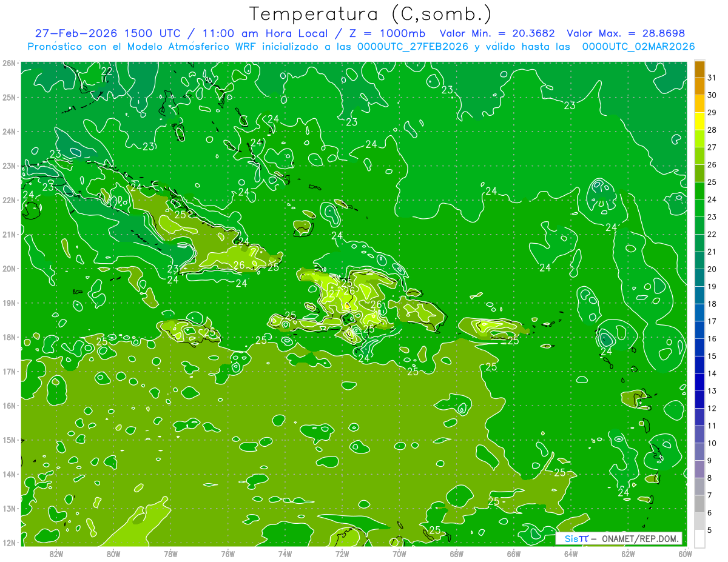
Task: Click the 13N latitude axis label
Action: [x=9, y=508]
